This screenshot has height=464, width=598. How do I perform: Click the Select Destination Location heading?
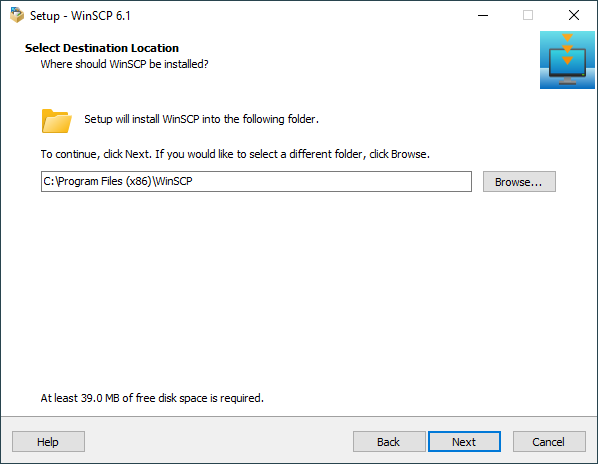102,48
